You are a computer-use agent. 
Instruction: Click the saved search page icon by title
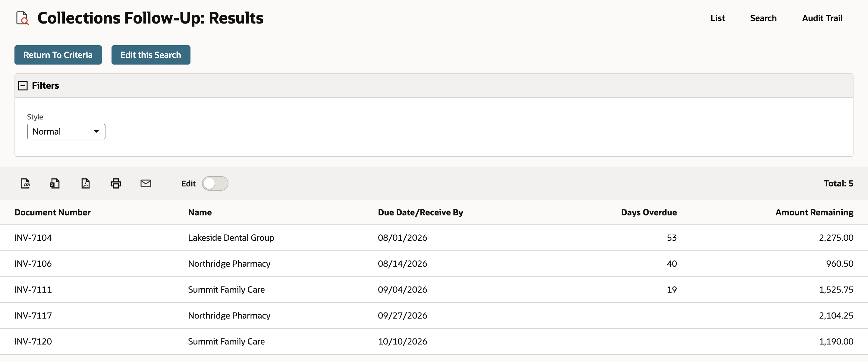click(x=23, y=18)
